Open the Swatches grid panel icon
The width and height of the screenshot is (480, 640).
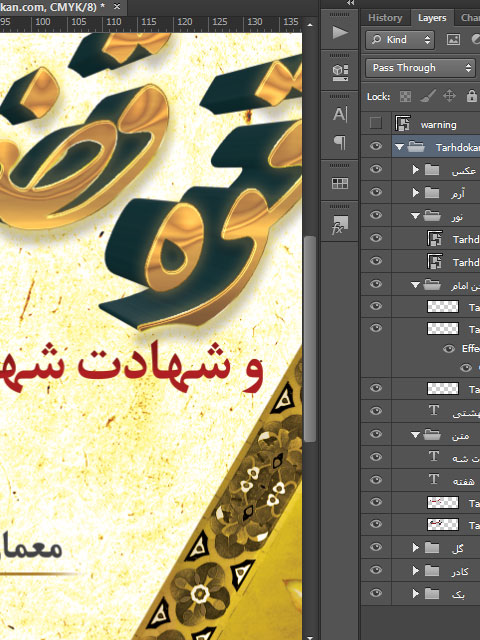tap(340, 183)
